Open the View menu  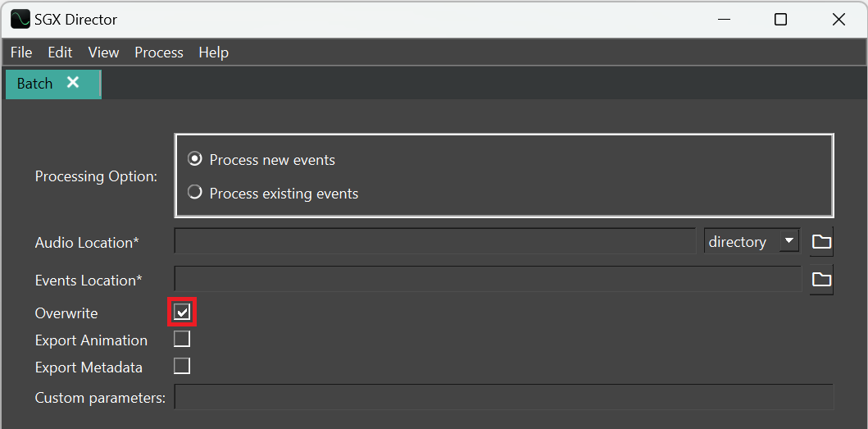pos(103,52)
